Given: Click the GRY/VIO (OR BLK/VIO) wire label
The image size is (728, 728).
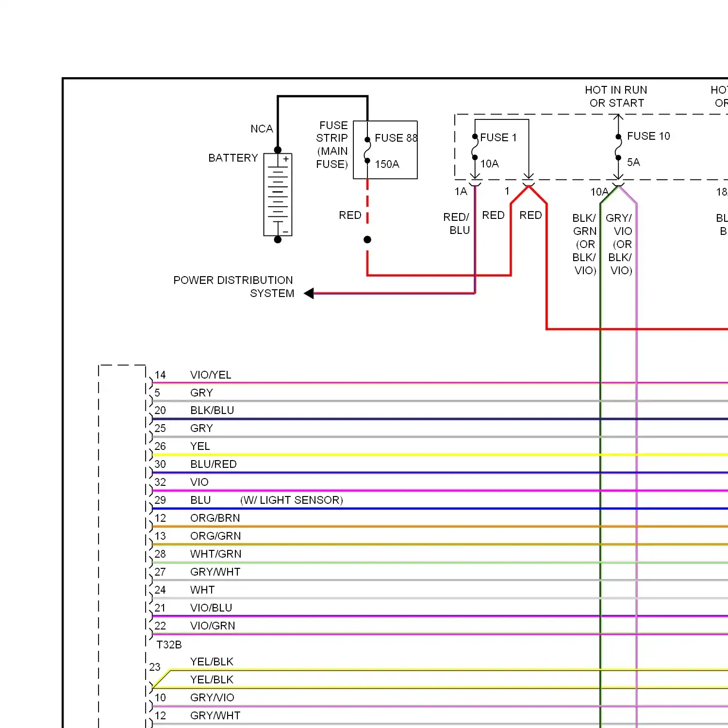Looking at the screenshot, I should tap(620, 244).
